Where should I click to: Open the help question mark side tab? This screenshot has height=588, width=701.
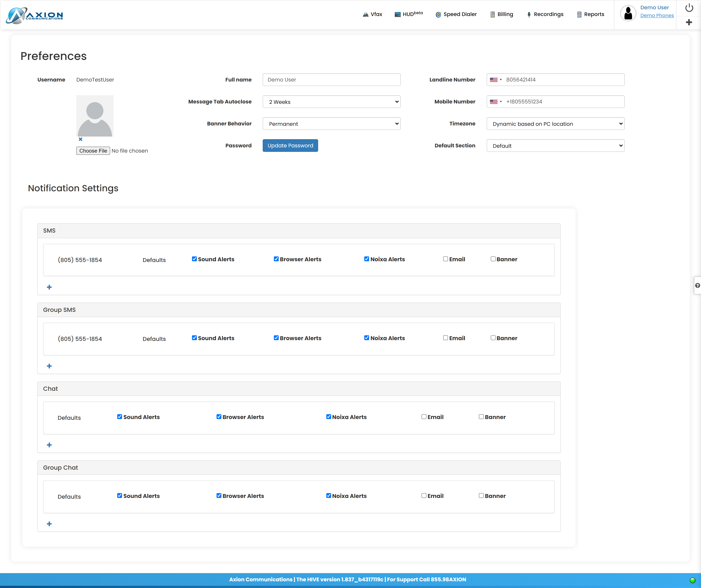click(x=697, y=285)
